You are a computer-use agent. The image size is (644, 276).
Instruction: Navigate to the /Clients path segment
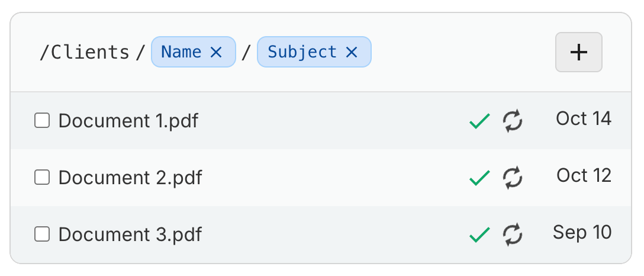coord(84,52)
